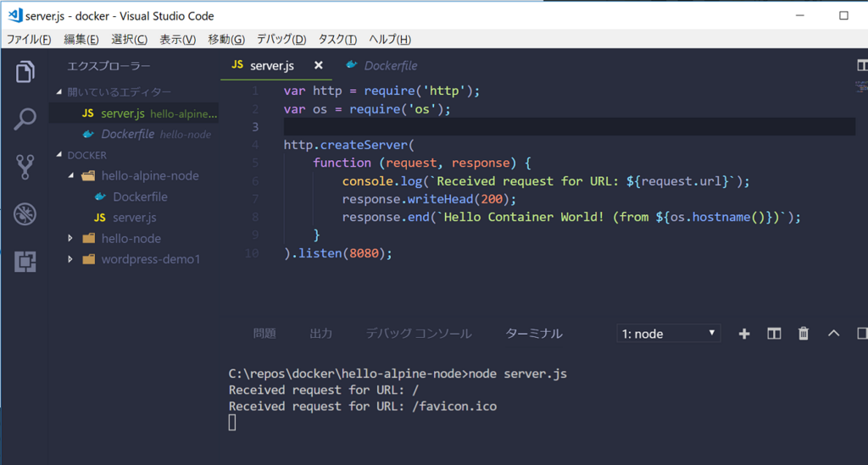Collapse the open editors section
Screen dimensions: 868x465
pos(58,91)
